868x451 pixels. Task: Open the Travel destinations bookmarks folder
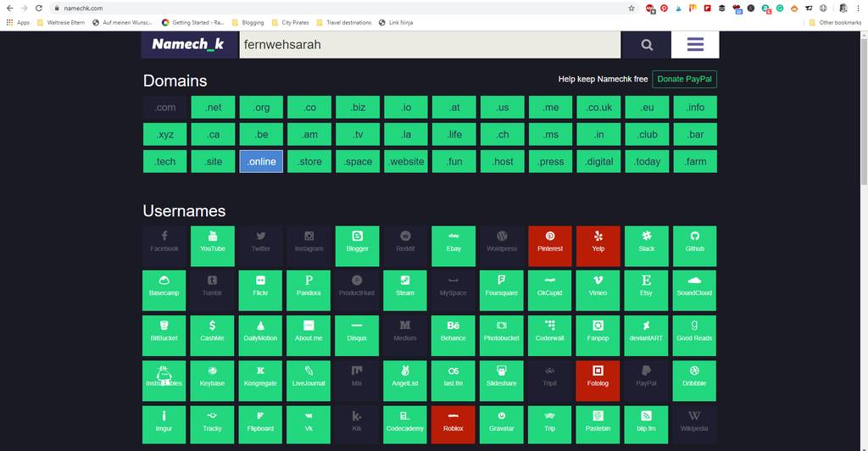pos(344,23)
